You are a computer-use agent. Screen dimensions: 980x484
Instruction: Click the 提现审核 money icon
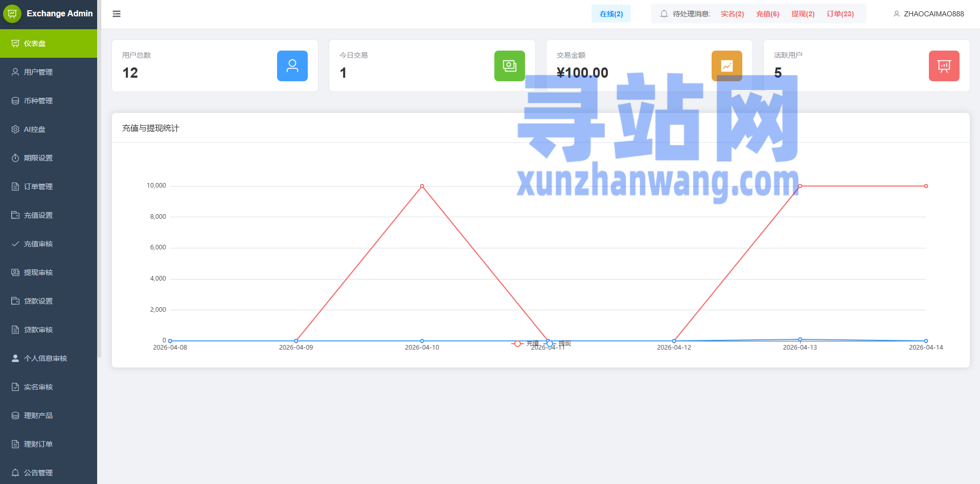[15, 272]
